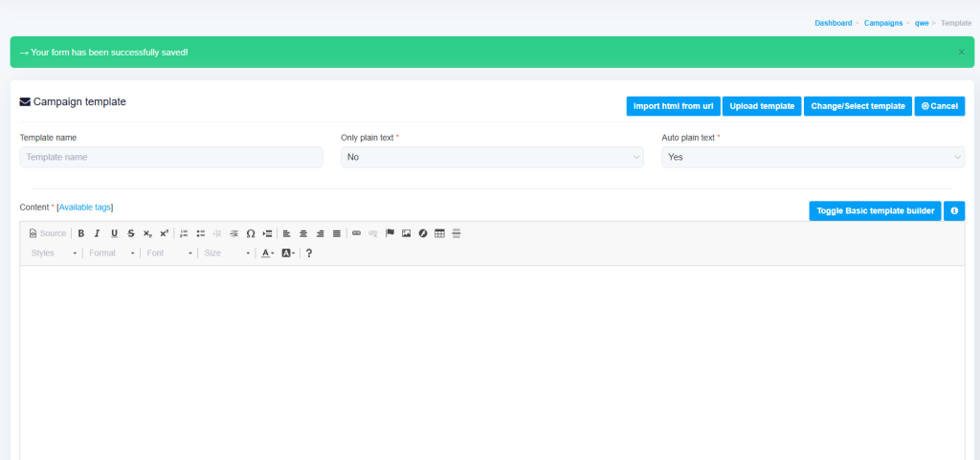The width and height of the screenshot is (980, 460).
Task: Toggle italic formatting in editor toolbar
Action: click(x=97, y=233)
